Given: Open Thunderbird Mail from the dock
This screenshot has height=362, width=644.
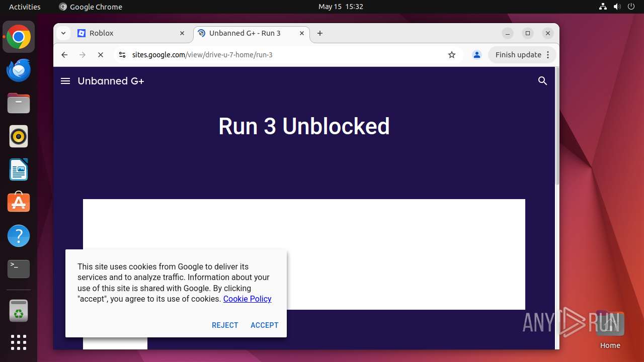Looking at the screenshot, I should [x=19, y=70].
